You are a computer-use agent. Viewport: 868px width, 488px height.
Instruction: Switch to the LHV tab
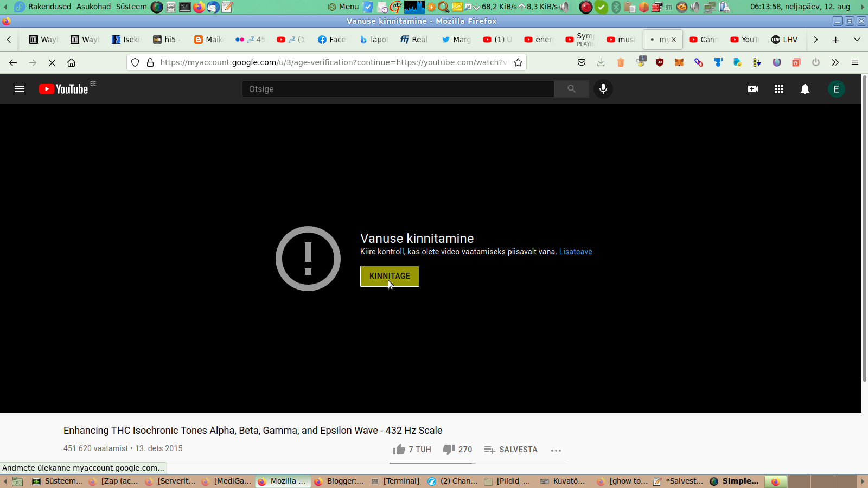tap(784, 40)
